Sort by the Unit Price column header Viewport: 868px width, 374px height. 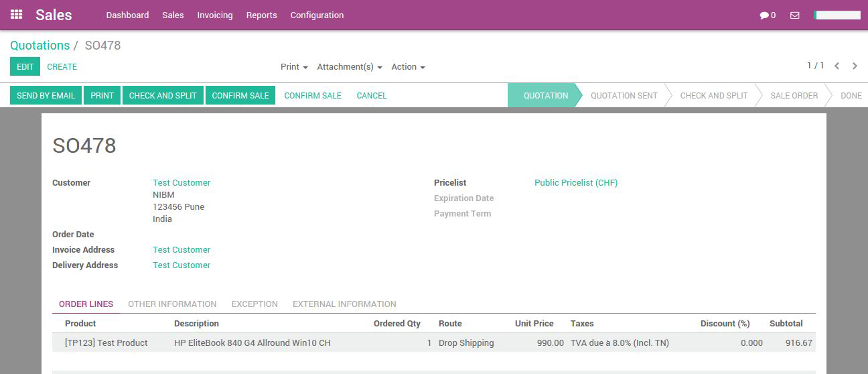pos(534,323)
